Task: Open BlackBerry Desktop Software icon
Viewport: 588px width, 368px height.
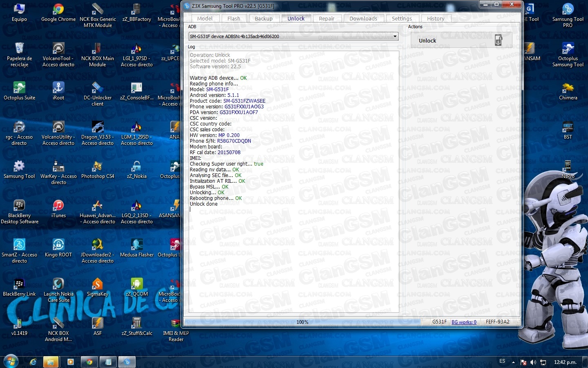Action: coord(19,212)
